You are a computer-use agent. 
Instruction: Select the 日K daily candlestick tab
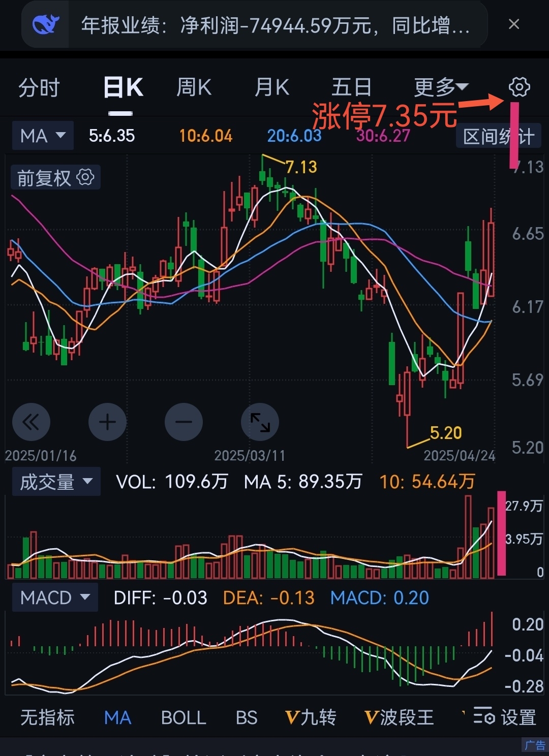[123, 88]
